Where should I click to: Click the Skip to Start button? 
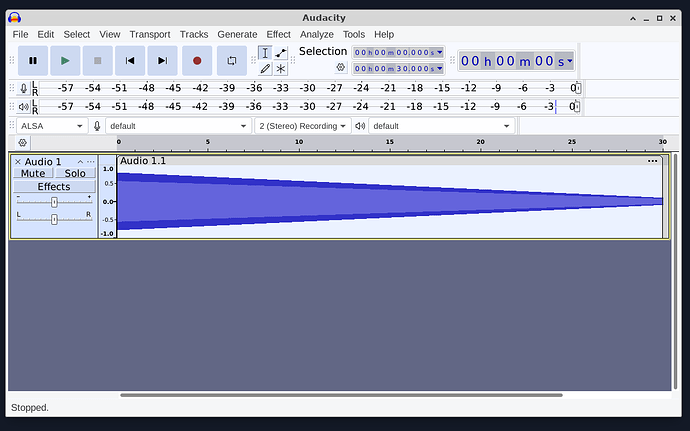point(130,61)
